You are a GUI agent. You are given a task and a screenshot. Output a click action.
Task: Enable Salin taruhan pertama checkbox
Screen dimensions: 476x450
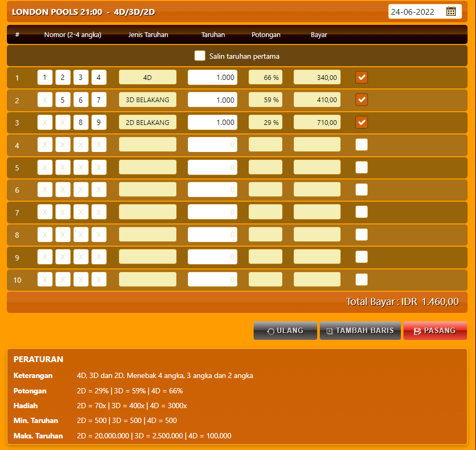(200, 56)
